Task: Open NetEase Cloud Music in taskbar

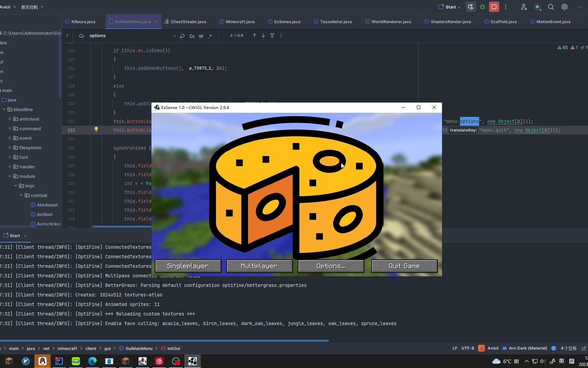Action: 159,361
